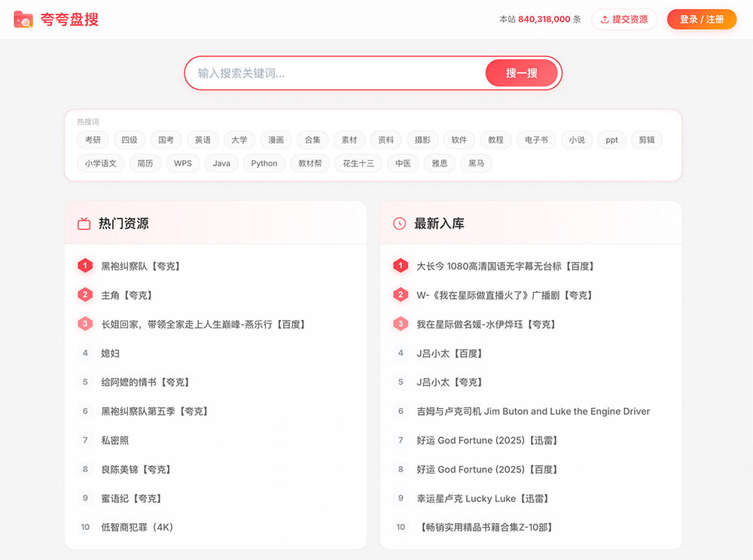Click rank 1 badge next to 黑袍纠察队【夸克】
753x560 pixels.
85,266
